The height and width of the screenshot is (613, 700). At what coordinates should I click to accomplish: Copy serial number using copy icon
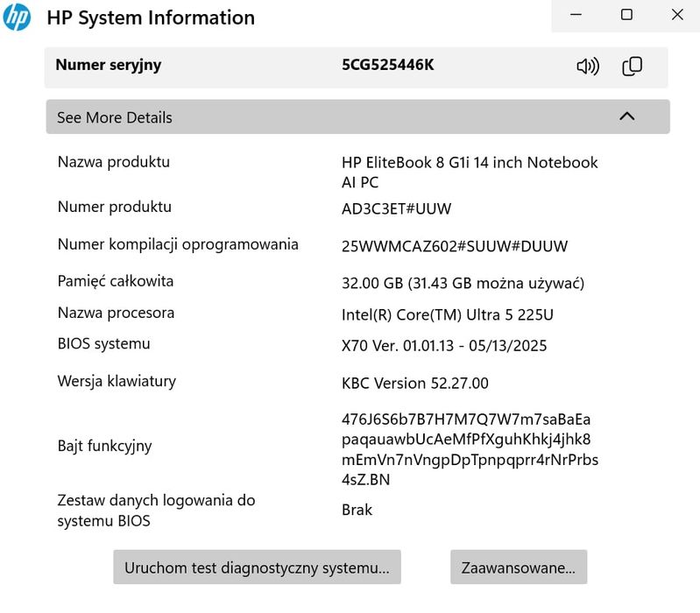coord(632,67)
